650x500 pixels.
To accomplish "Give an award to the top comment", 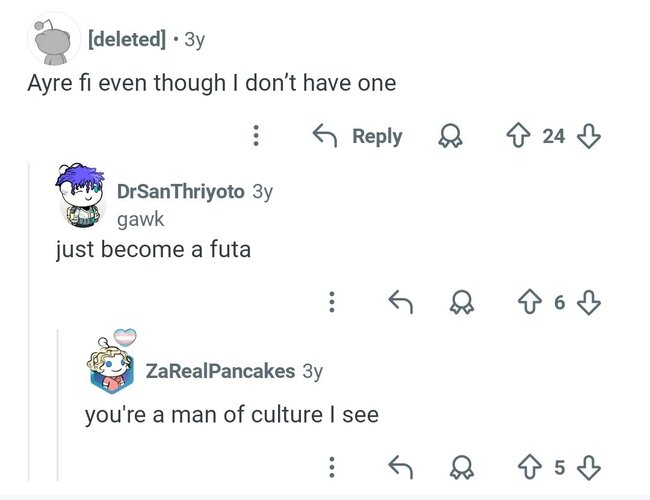I will pyautogui.click(x=451, y=136).
